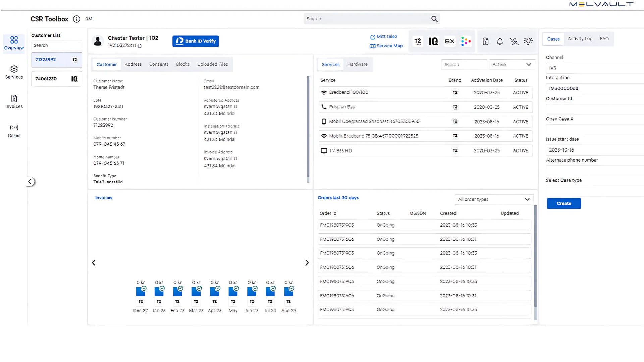Open the Mitt tele2 link
Image resolution: width=644 pixels, height=362 pixels.
coord(384,37)
